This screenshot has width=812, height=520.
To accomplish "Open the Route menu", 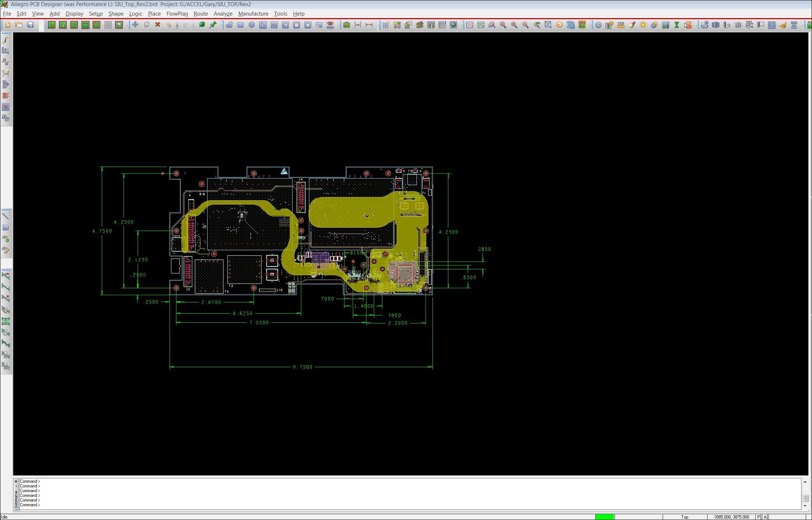I will [x=200, y=14].
